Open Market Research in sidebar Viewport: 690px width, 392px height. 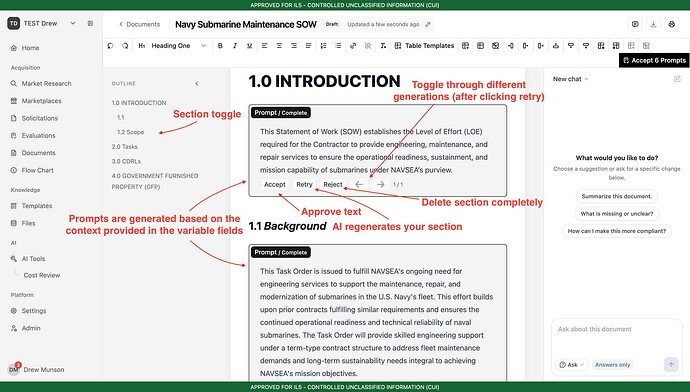46,84
